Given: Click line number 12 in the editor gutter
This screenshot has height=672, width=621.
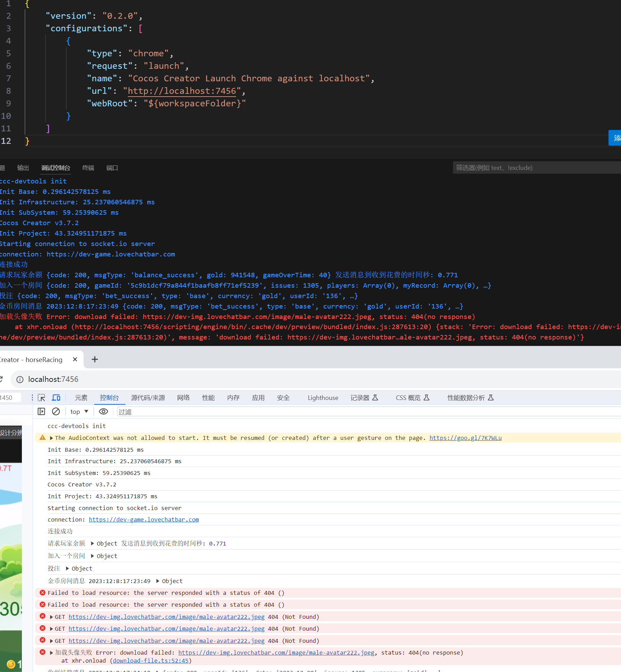Looking at the screenshot, I should pos(6,141).
